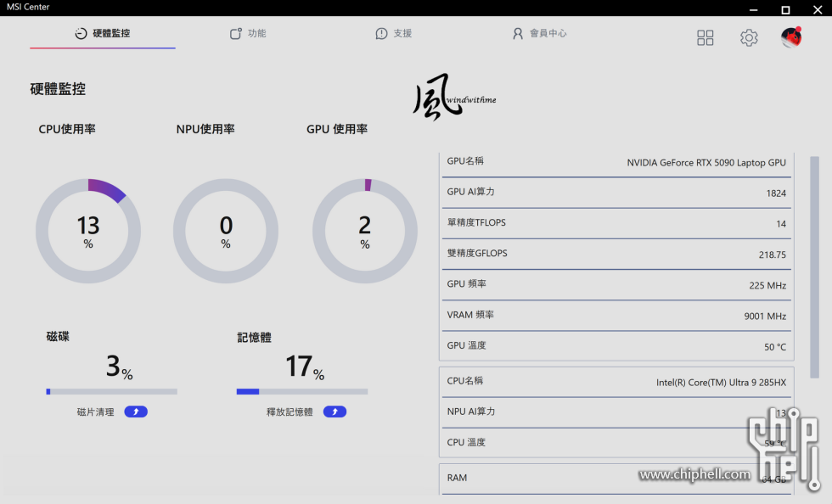Image resolution: width=832 pixels, height=504 pixels.
Task: Minimize the MSI Center window
Action: point(754,9)
